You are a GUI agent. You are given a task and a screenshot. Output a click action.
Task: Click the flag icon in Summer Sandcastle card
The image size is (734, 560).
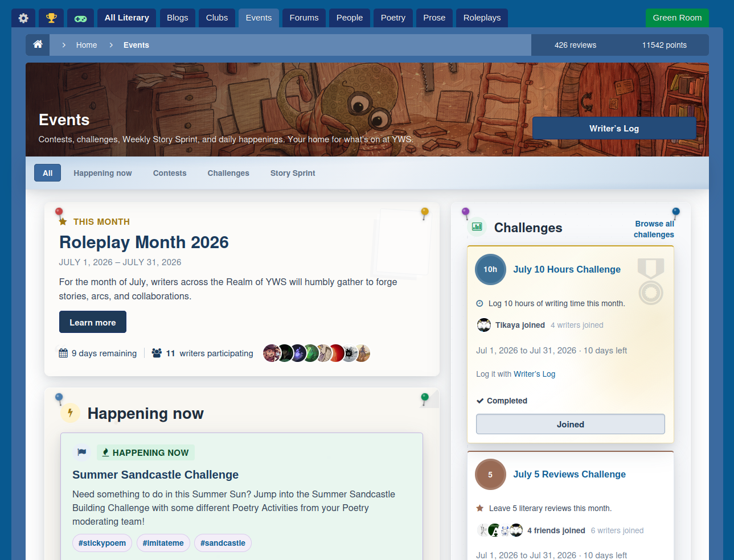82,452
